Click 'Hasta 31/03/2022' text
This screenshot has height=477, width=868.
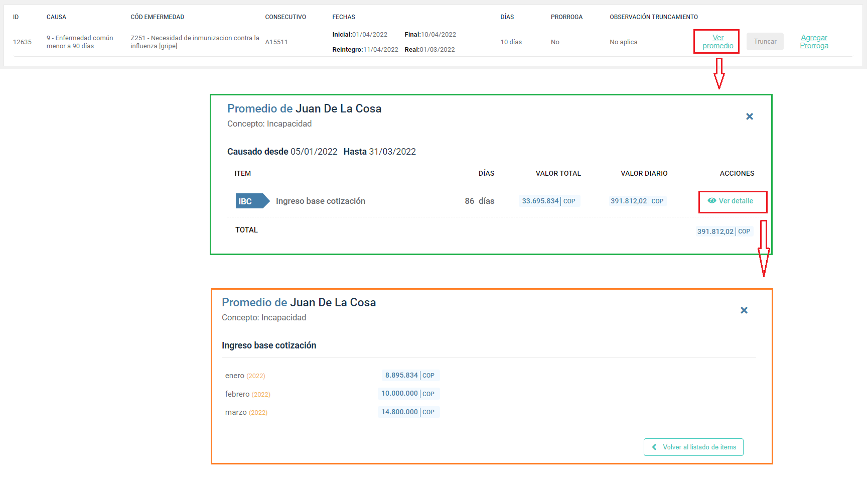(379, 152)
